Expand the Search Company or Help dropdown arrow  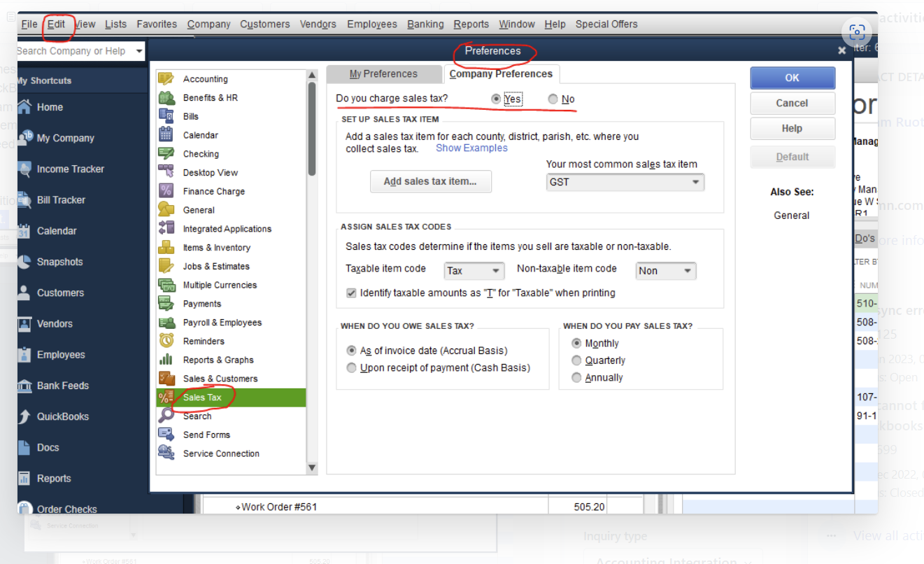(139, 51)
